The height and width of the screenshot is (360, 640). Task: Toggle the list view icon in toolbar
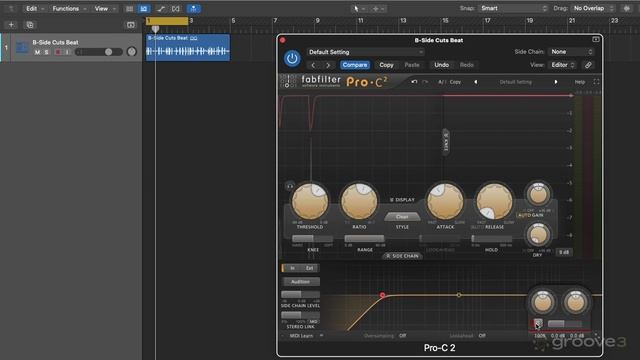coord(129,9)
